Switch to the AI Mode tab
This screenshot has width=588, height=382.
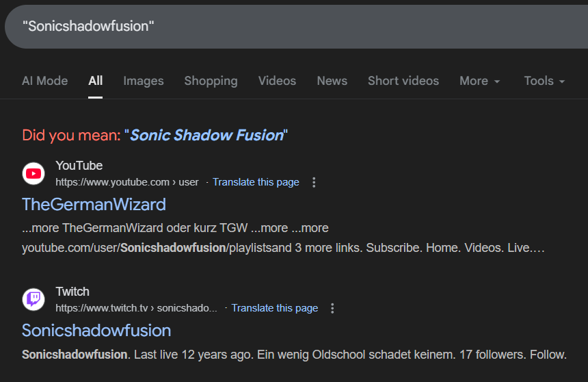click(x=44, y=81)
